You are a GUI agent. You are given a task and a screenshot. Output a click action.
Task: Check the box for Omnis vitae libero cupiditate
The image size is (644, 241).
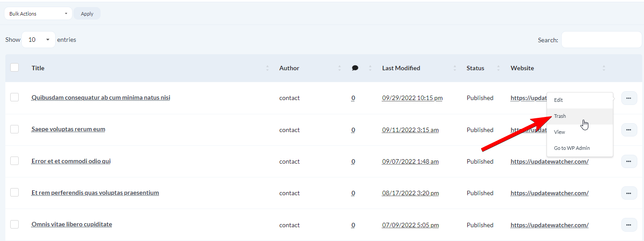pyautogui.click(x=15, y=225)
